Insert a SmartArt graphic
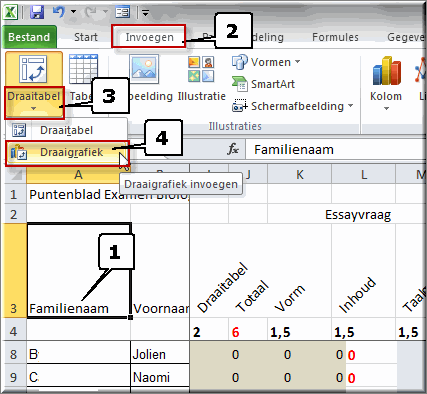This screenshot has width=427, height=394. (263, 84)
